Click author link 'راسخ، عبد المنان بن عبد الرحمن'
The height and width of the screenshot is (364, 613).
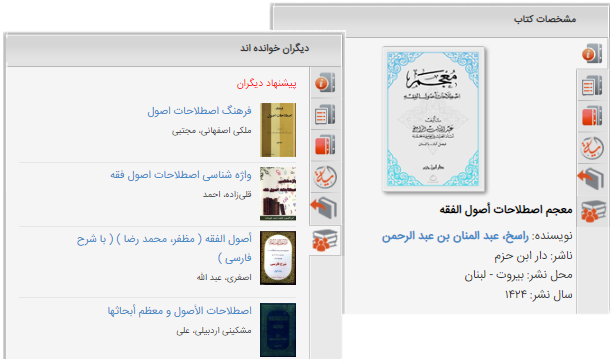(455, 236)
